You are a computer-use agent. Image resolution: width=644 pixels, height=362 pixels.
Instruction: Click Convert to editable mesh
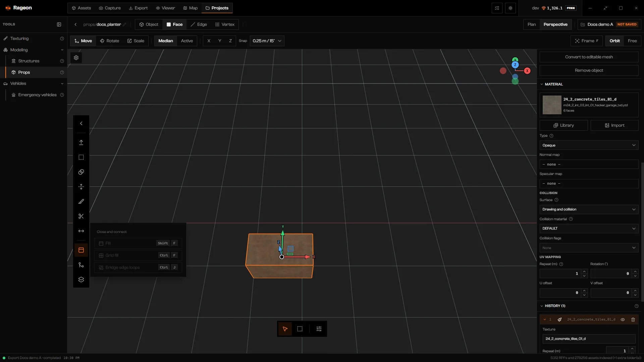point(589,57)
